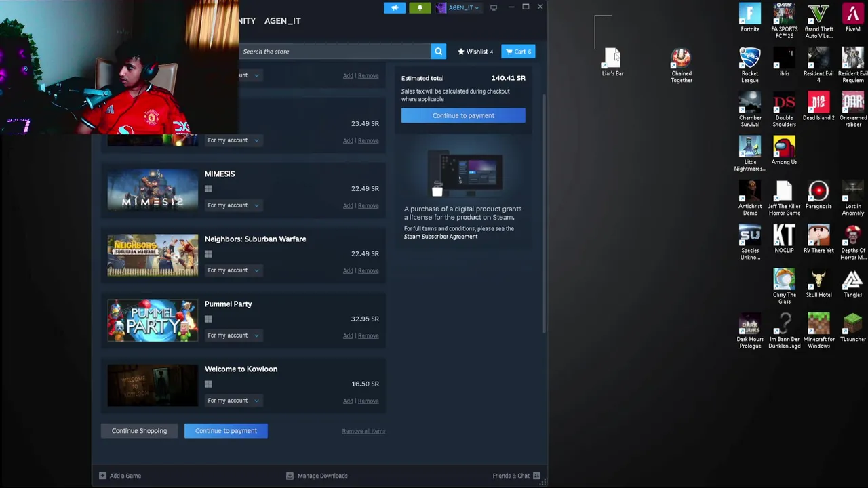Select the Grand Theft Auto V desktop icon
Screen dimensions: 868x488
(x=818, y=20)
